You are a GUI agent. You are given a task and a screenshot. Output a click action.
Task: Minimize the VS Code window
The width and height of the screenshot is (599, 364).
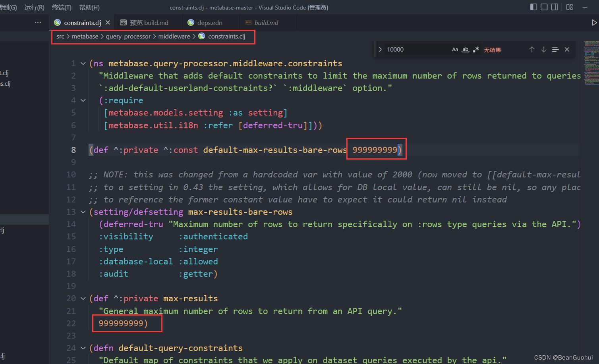tap(585, 7)
